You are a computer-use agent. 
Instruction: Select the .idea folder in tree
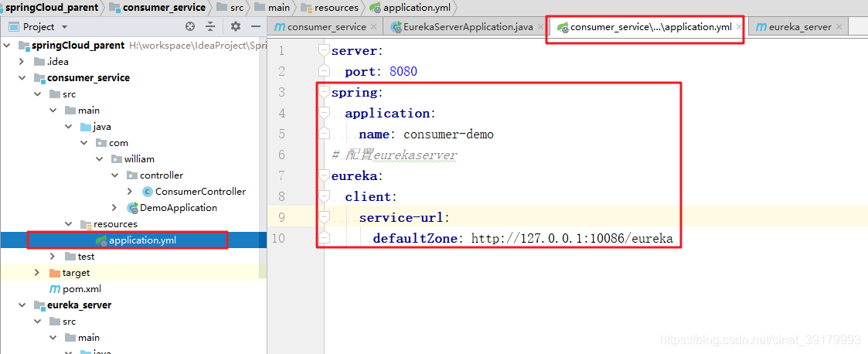(x=52, y=62)
